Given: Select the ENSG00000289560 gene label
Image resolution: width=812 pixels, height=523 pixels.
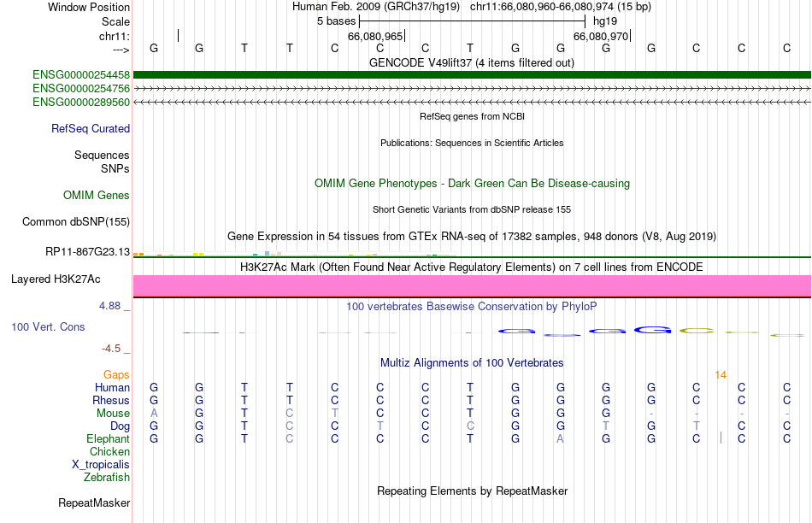Looking at the screenshot, I should [81, 102].
